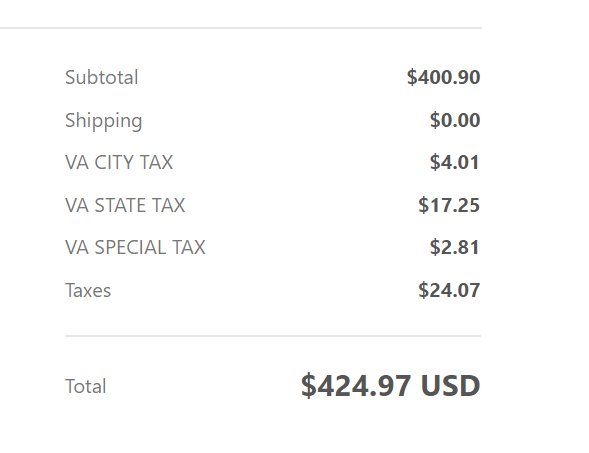Click the dollar sign of the total
This screenshot has height=453, width=589.
309,386
